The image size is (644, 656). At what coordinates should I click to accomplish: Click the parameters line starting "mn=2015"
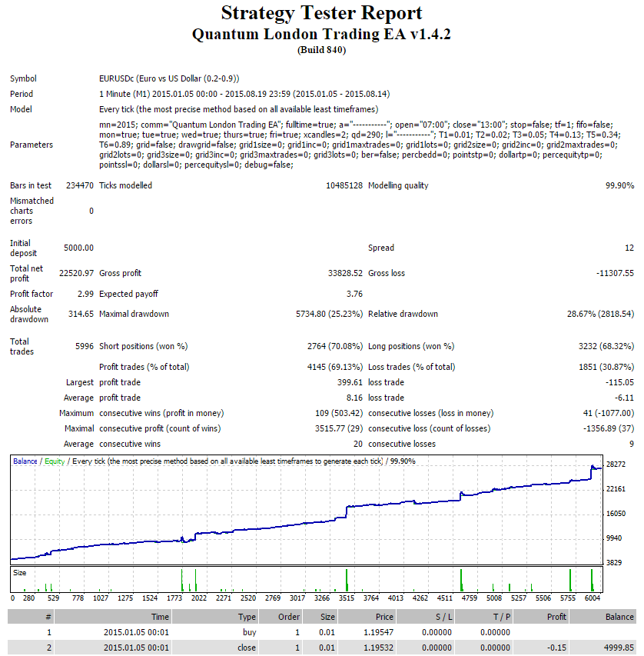[x=356, y=125]
